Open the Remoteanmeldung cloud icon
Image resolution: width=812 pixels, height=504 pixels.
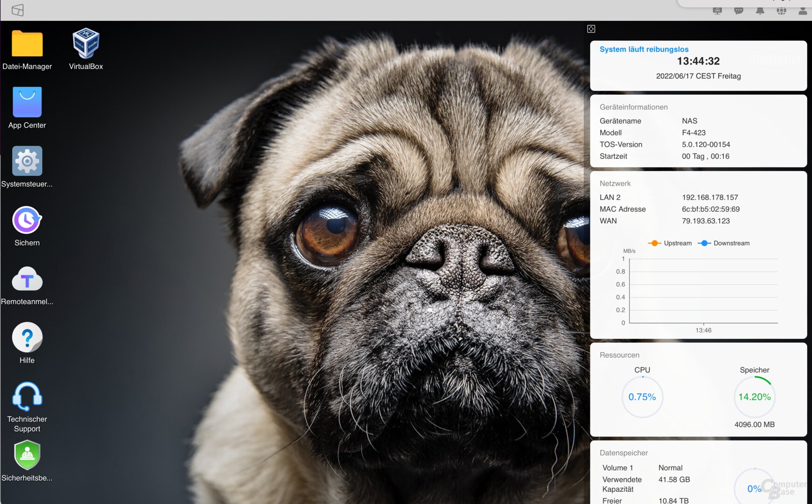pyautogui.click(x=27, y=279)
